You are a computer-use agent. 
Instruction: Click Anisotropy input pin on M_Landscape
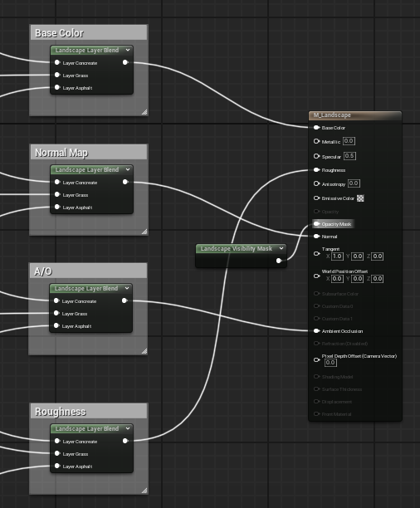point(316,183)
